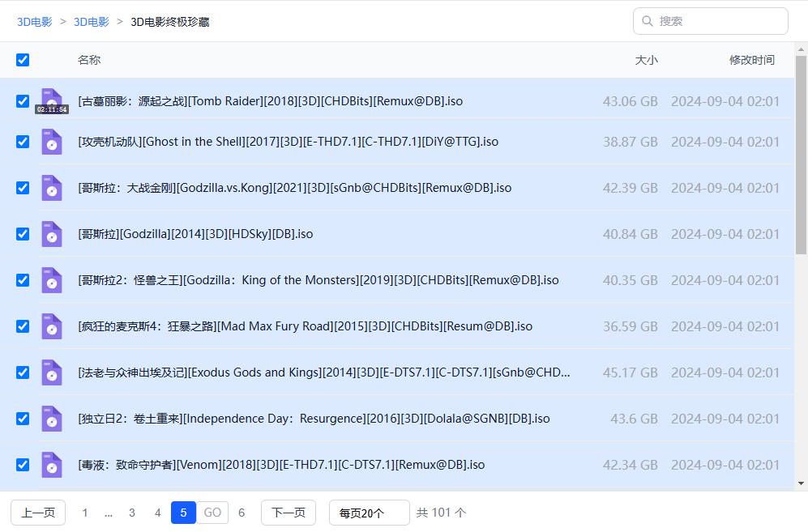Click the Godzilla vs. Kong file icon

pos(52,188)
